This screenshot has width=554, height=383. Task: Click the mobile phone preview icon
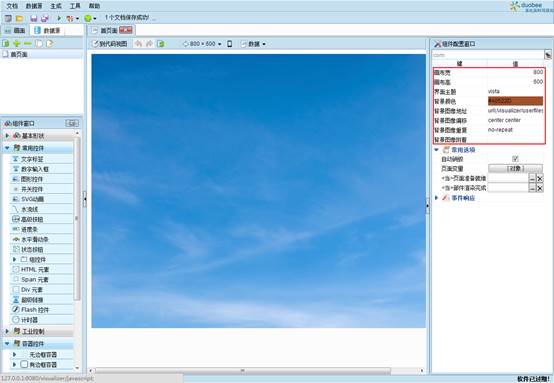[229, 44]
